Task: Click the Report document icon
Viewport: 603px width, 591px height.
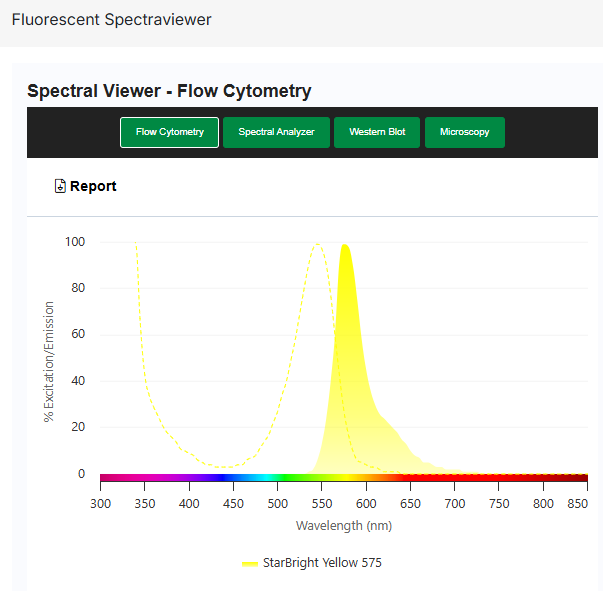Action: 60,186
